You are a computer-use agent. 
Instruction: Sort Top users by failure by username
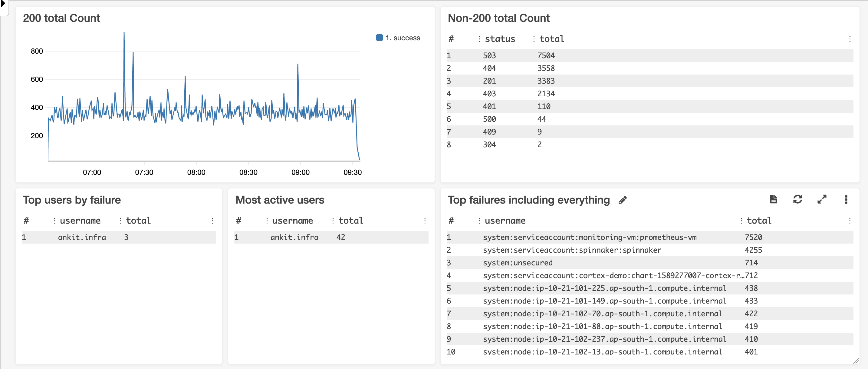[80, 221]
